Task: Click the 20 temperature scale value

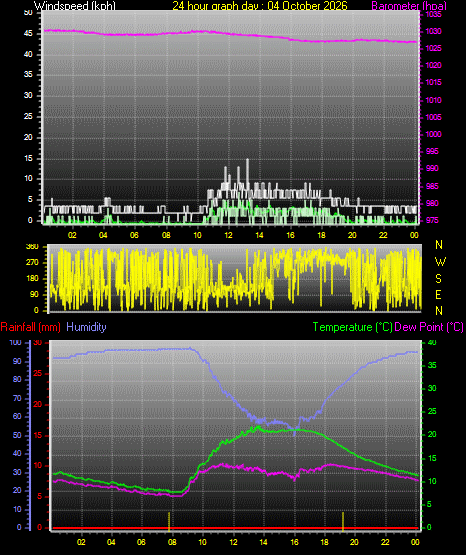Action: point(432,434)
